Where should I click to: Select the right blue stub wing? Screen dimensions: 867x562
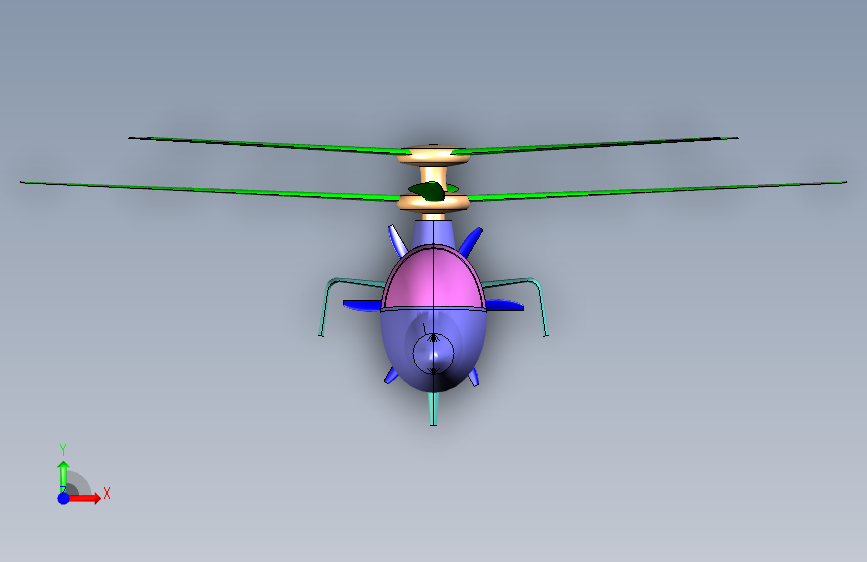[504, 305]
